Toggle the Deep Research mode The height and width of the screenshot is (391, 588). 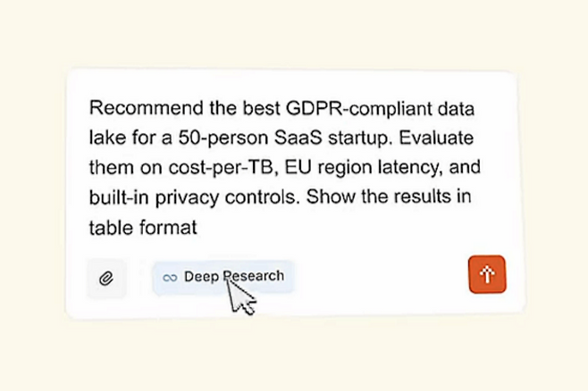click(x=223, y=277)
